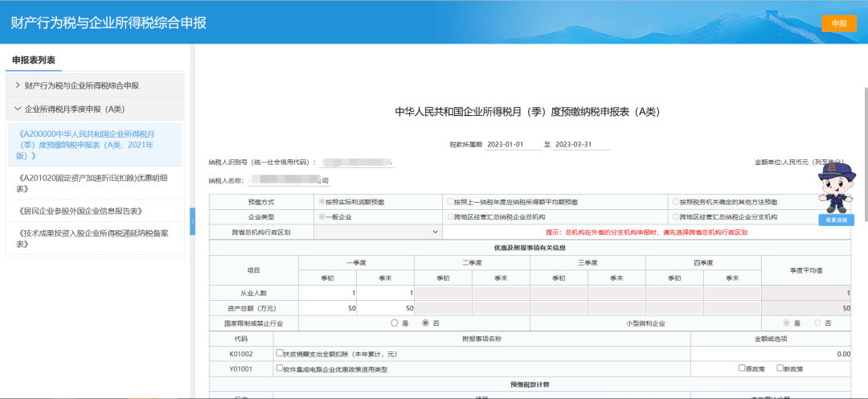Click 季度平均值 column header
Screen dimensions: 868x399
coord(806,270)
